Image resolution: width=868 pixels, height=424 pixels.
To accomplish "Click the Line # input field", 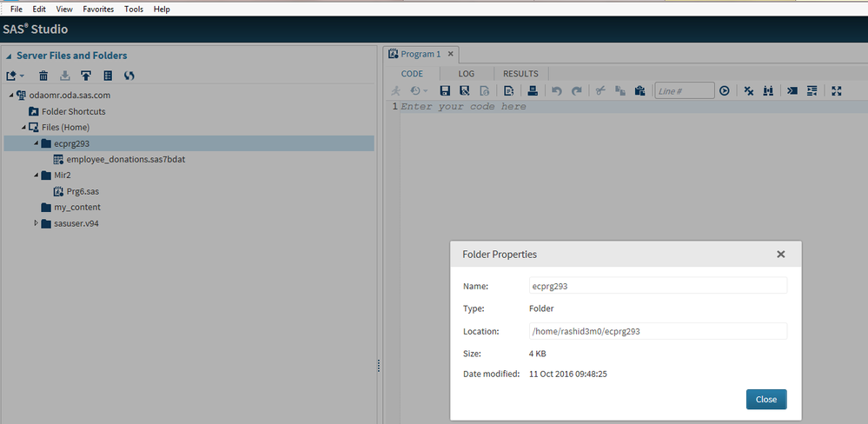I will click(x=684, y=90).
